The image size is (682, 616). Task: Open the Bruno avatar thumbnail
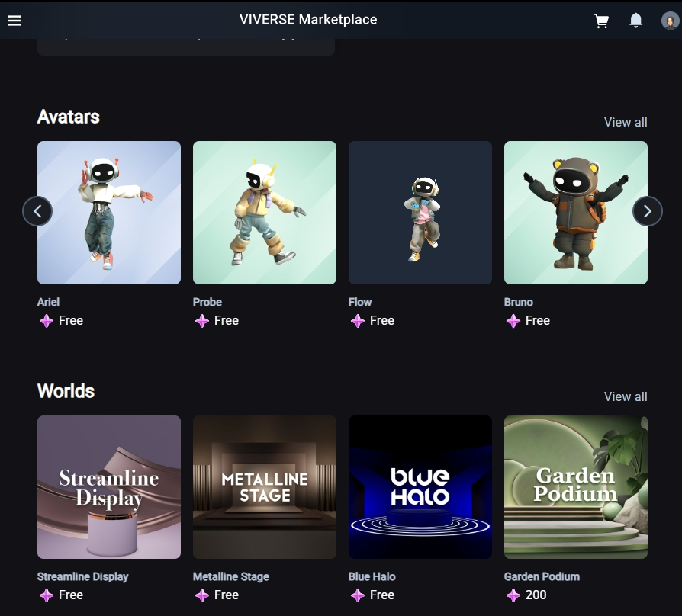[x=576, y=213]
